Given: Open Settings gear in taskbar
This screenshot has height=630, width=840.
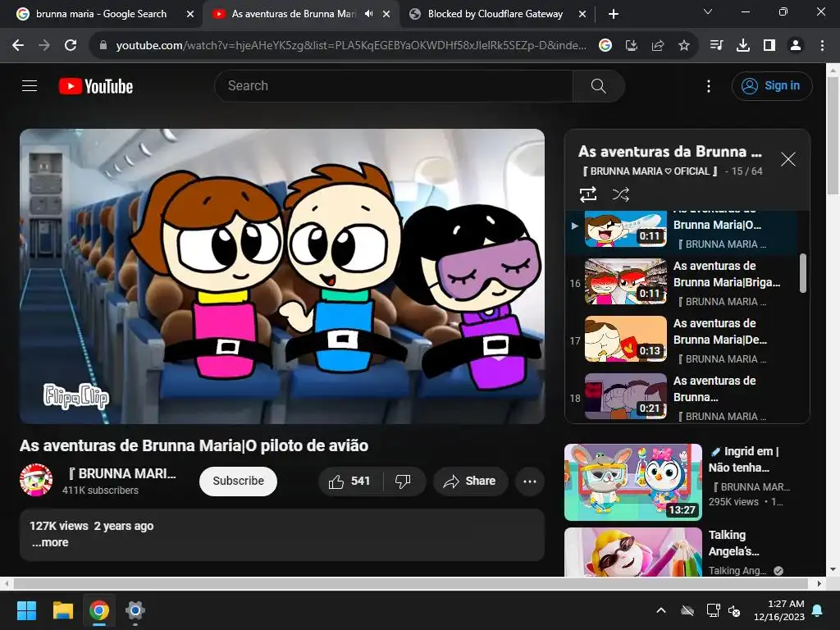Looking at the screenshot, I should (x=135, y=610).
